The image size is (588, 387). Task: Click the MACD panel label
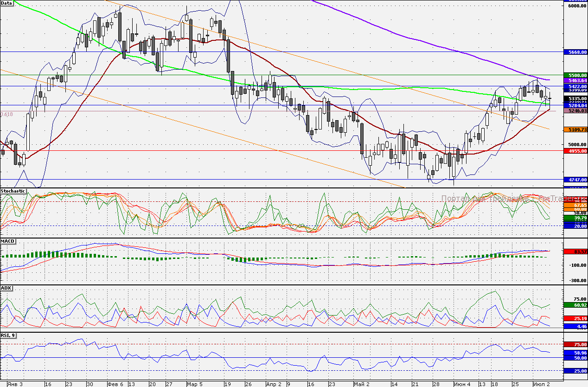pos(7,242)
